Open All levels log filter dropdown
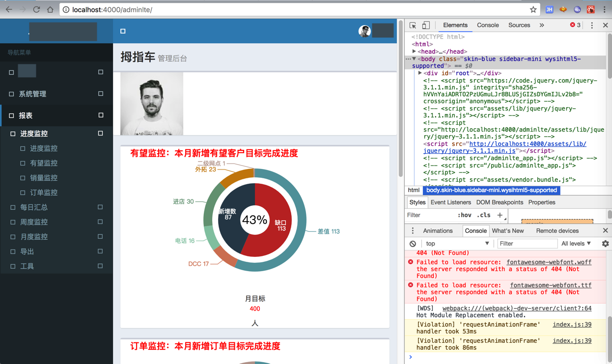Viewport: 612px width, 364px height. [x=576, y=244]
